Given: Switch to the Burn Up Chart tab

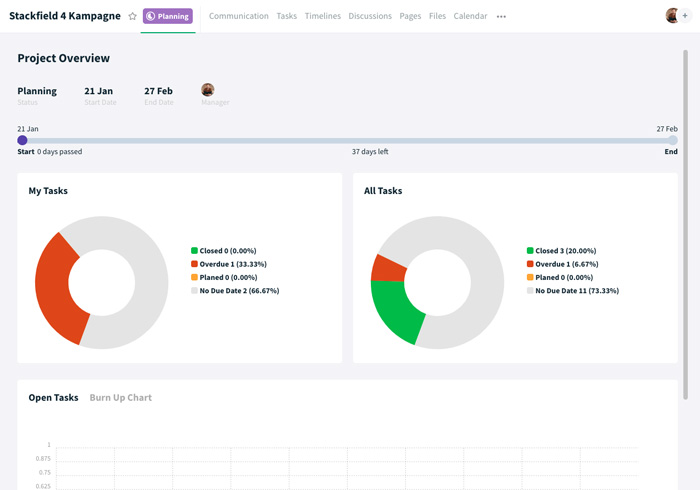Looking at the screenshot, I should [121, 398].
